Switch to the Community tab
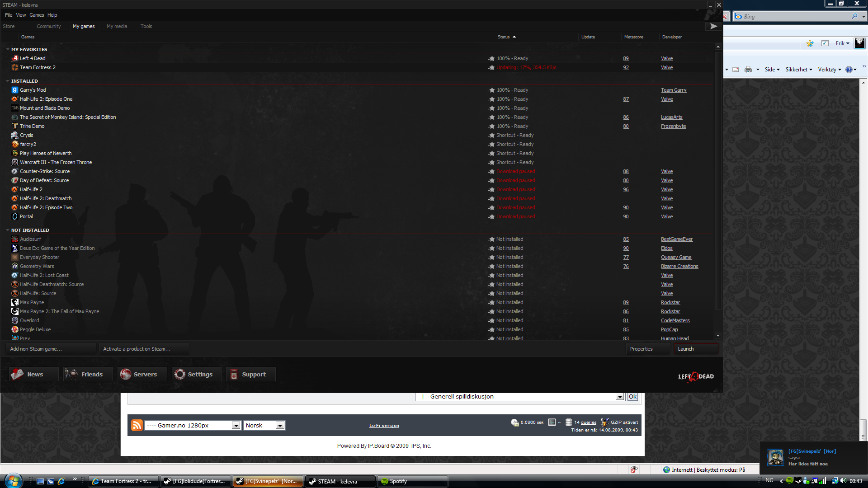 click(x=48, y=26)
